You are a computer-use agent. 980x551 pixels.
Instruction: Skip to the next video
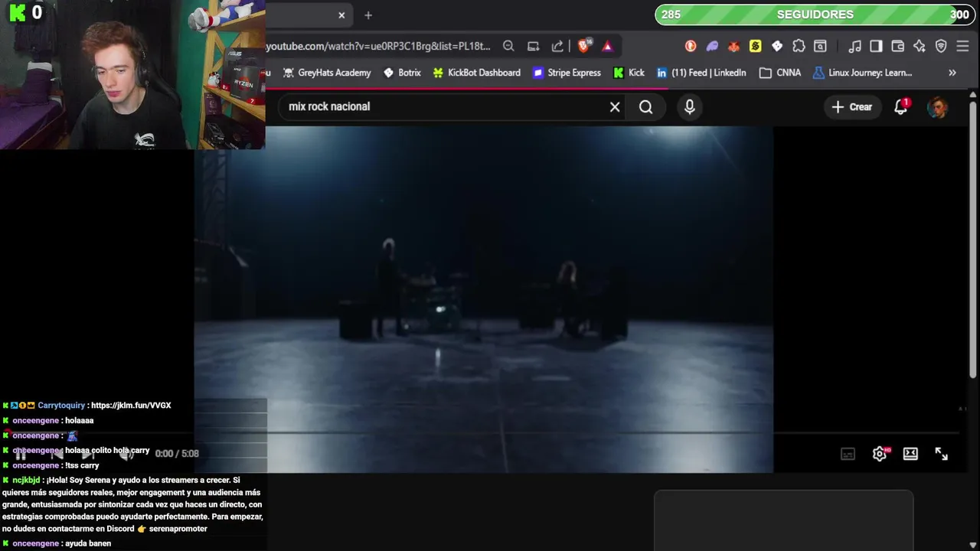[x=90, y=454]
